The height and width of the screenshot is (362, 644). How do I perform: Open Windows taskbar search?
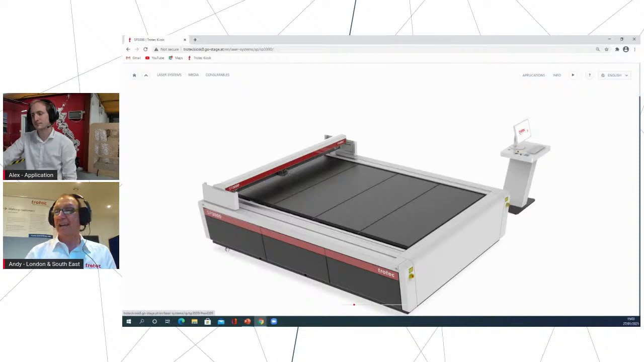coord(142,321)
